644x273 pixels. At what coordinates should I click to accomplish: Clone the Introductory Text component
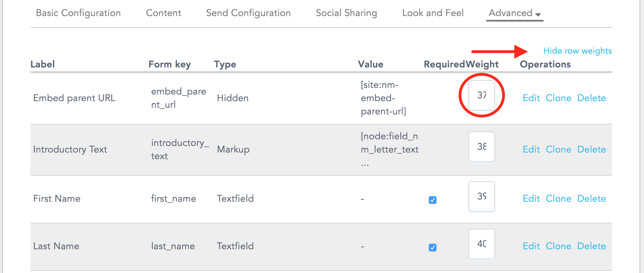pyautogui.click(x=558, y=149)
